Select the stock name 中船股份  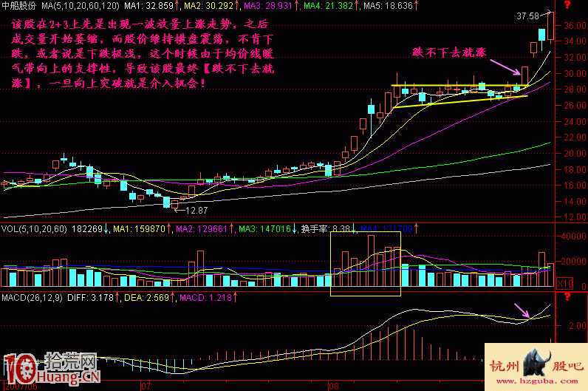pos(18,6)
